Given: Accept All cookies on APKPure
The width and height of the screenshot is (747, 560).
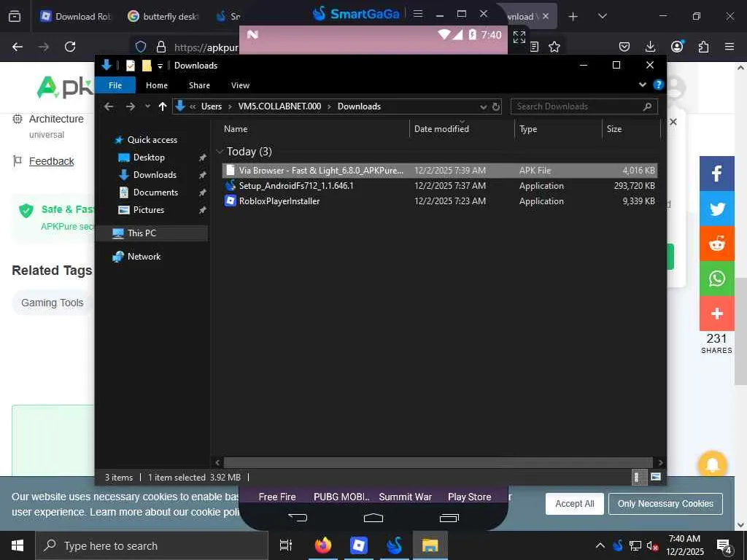Looking at the screenshot, I should (x=575, y=504).
